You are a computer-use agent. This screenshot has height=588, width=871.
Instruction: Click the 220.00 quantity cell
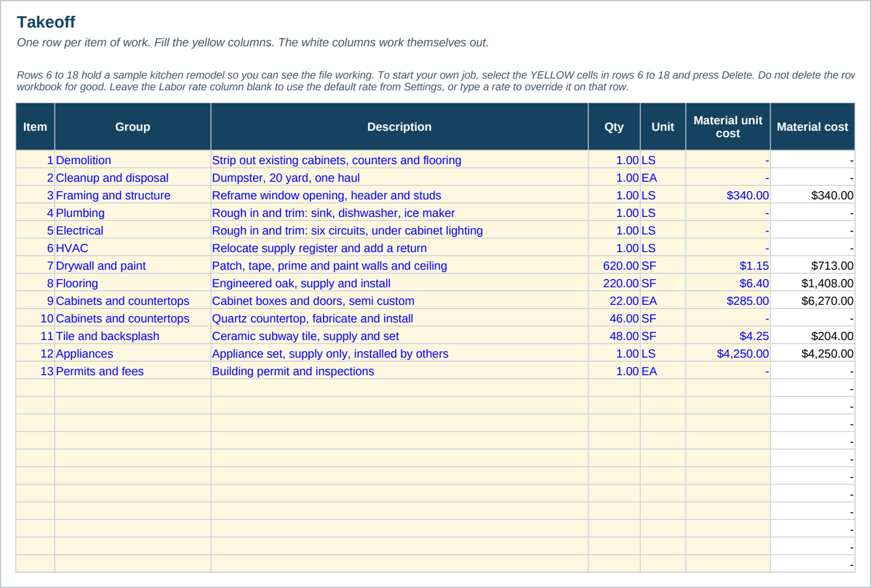[614, 283]
